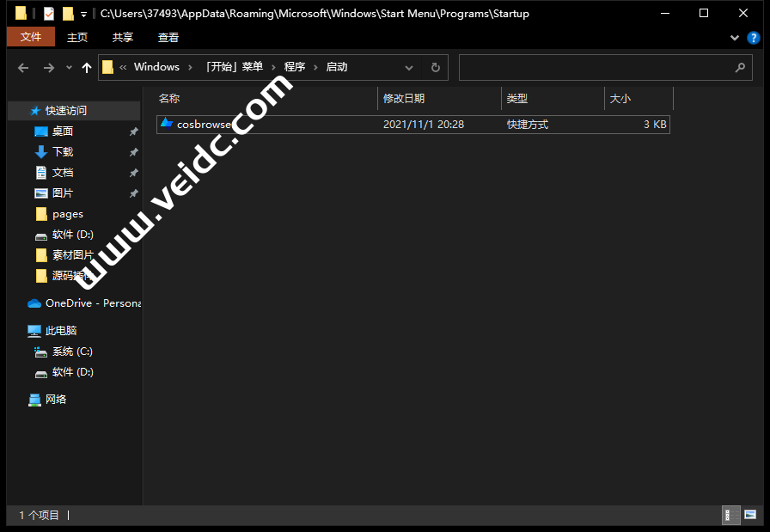Open the 文件 ribbon tab
770x532 pixels.
tap(30, 37)
